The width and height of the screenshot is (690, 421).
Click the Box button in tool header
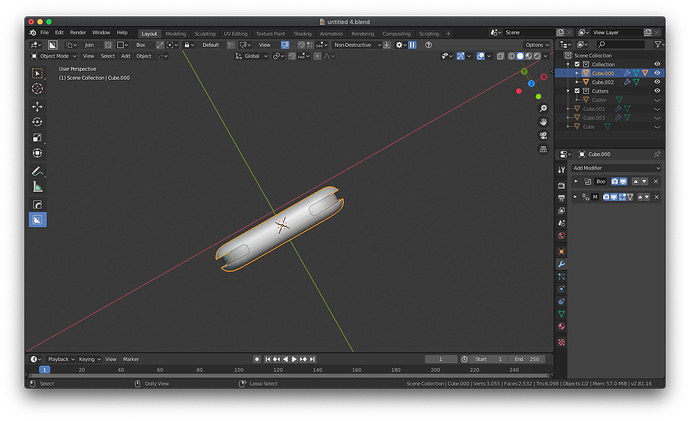140,45
